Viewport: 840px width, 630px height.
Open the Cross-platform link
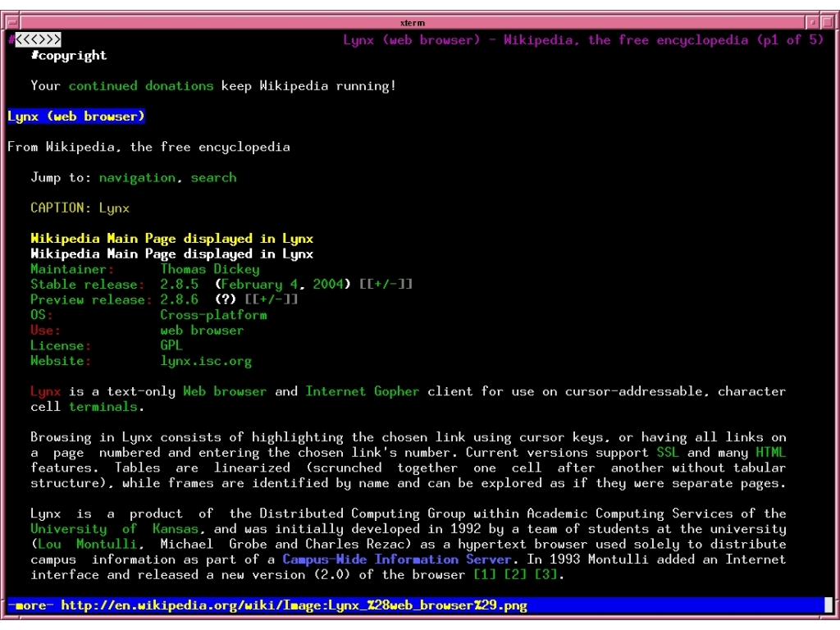click(x=214, y=315)
